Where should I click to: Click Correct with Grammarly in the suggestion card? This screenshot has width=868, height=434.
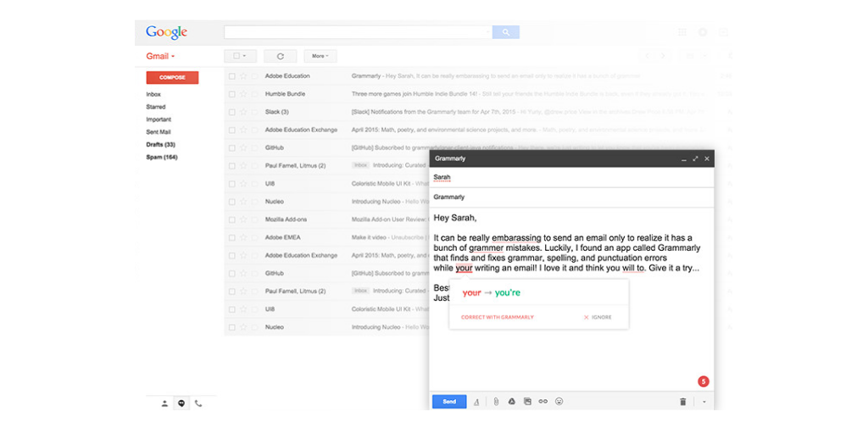click(x=498, y=317)
